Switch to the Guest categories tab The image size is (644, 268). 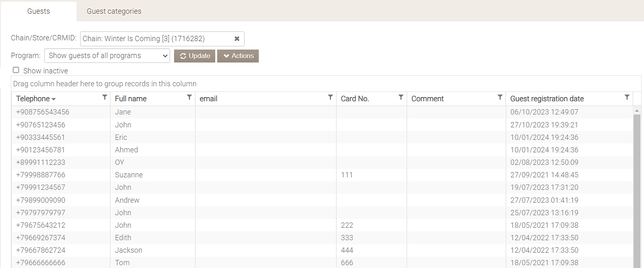(x=114, y=11)
